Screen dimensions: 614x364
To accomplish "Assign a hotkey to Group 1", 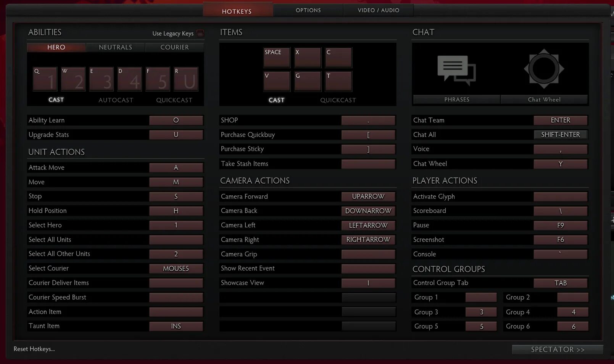I will point(481,297).
